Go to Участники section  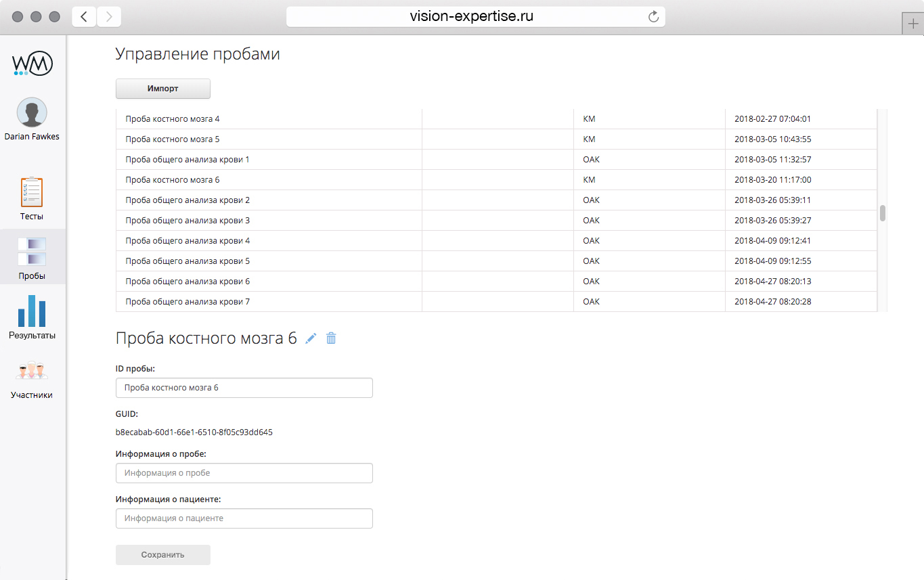(32, 372)
